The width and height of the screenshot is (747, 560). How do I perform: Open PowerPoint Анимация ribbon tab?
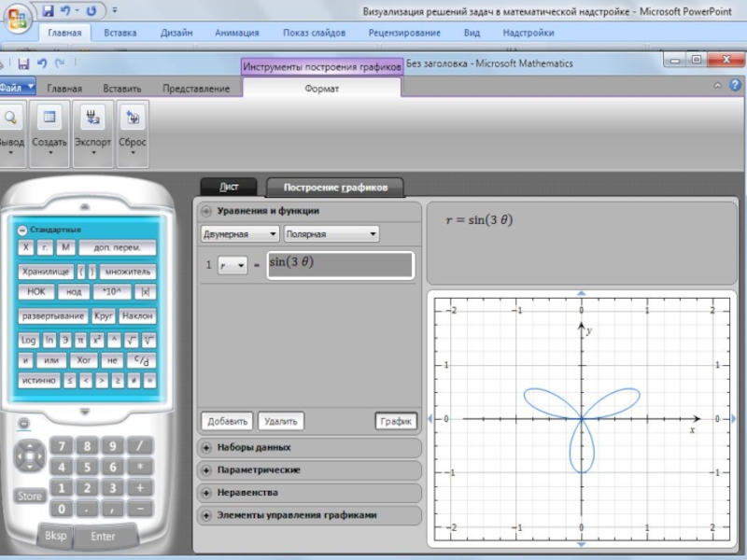pos(237,33)
